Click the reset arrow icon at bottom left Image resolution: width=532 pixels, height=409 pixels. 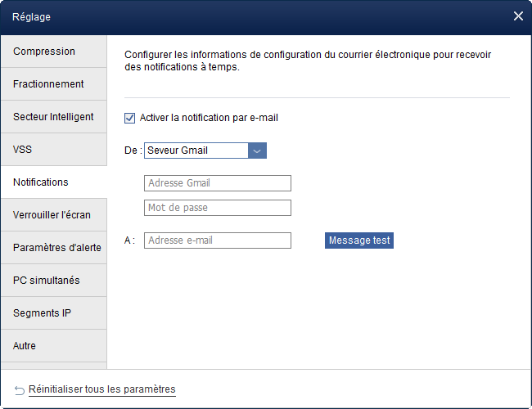[19, 389]
